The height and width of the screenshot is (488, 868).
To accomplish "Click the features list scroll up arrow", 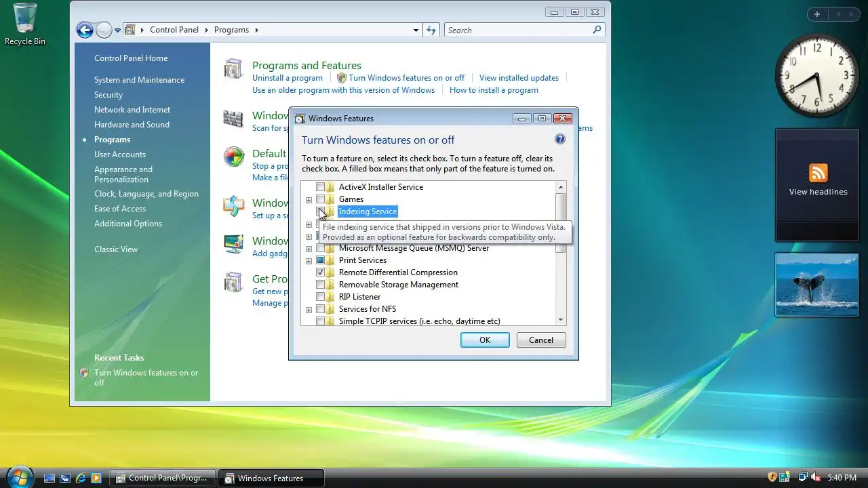I will [561, 187].
